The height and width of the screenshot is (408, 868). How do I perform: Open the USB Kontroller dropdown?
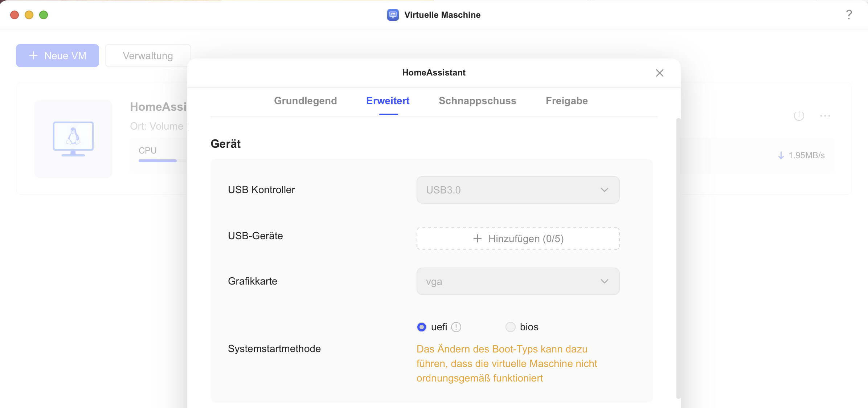[x=517, y=190]
